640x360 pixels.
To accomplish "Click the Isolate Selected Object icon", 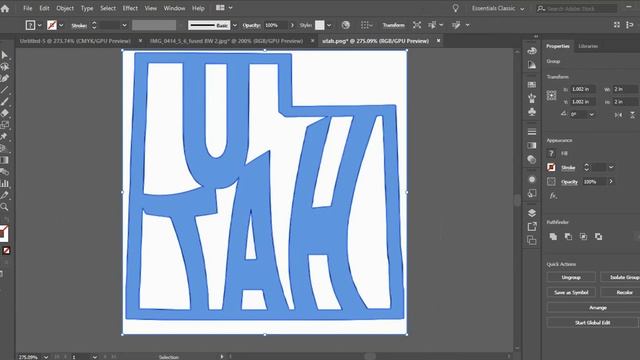I will tap(417, 25).
